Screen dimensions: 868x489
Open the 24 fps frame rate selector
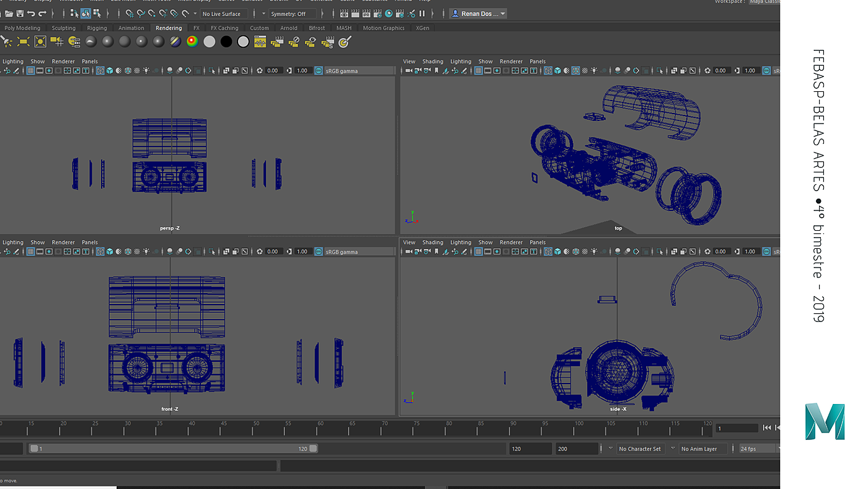(756, 449)
